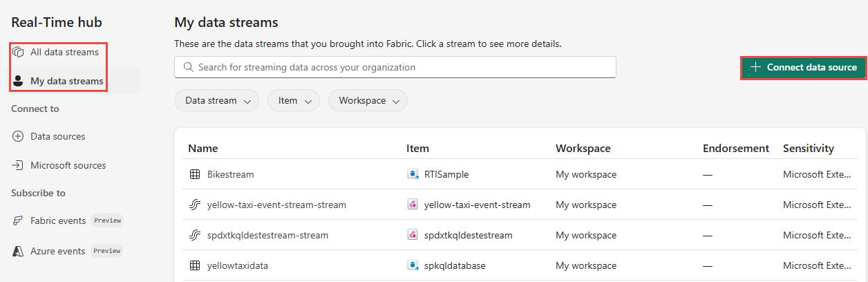
Task: Click the streaming data search field
Action: coord(395,67)
